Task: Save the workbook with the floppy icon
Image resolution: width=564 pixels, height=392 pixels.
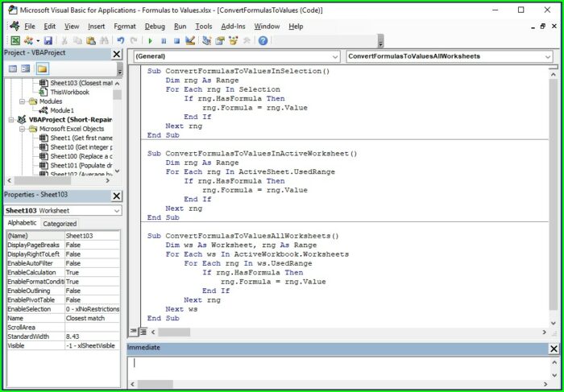Action: 48,40
